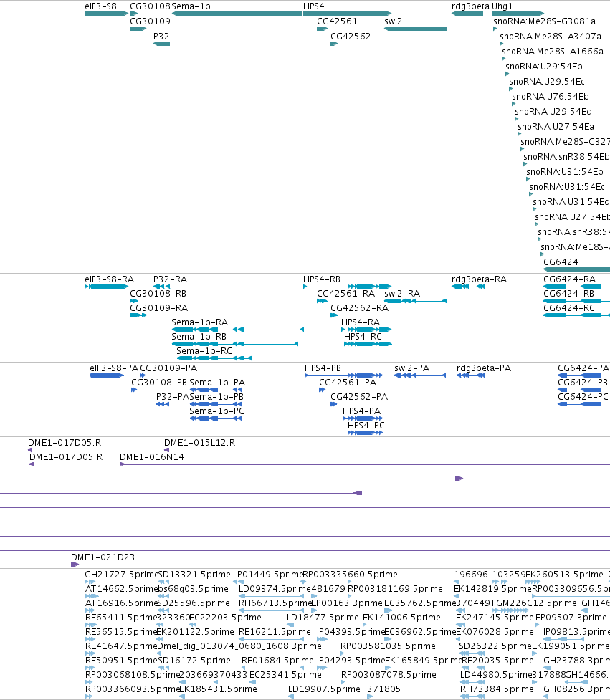Click snoRNA:Me28S-A3407a feature label
Screen dimensions: 610x700
point(551,36)
